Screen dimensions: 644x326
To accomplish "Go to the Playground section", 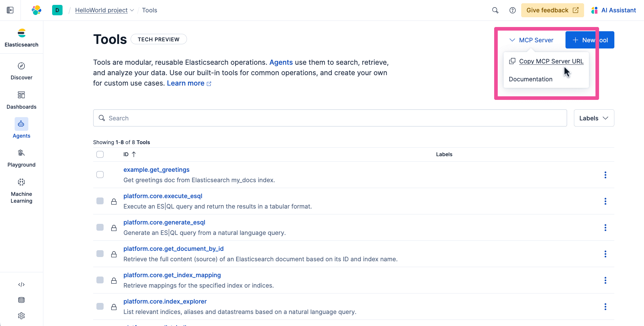I will tap(21, 158).
